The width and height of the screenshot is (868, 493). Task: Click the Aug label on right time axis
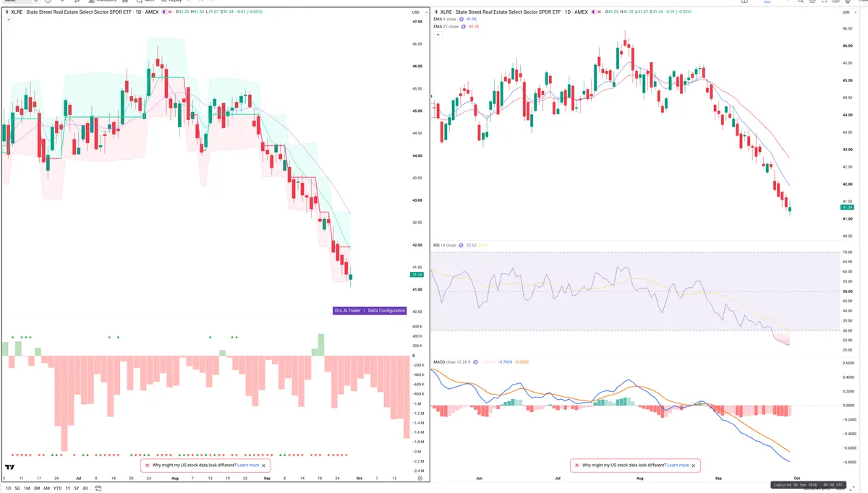(639, 479)
